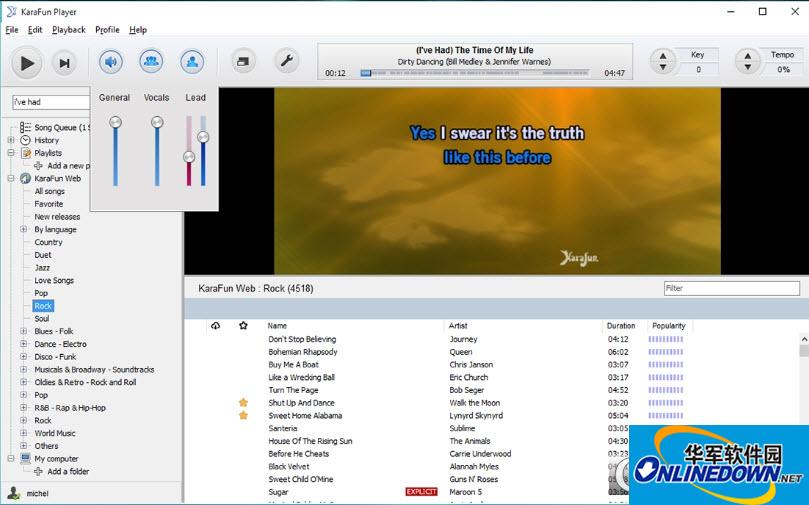The image size is (809, 505).
Task: Open New releases
Action: pos(57,217)
